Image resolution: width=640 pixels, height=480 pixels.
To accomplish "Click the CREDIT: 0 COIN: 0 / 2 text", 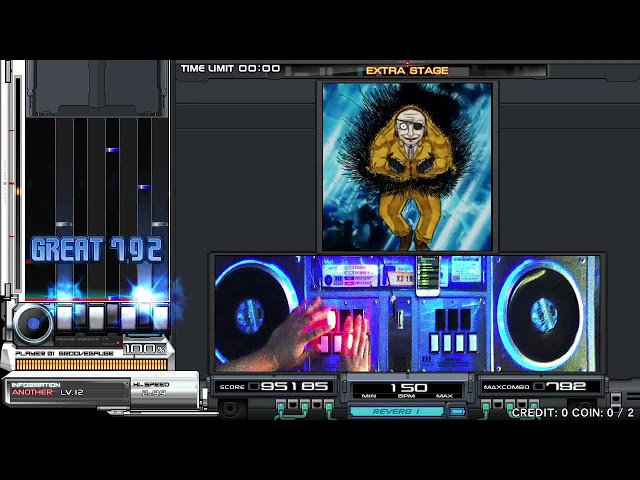I will (573, 413).
